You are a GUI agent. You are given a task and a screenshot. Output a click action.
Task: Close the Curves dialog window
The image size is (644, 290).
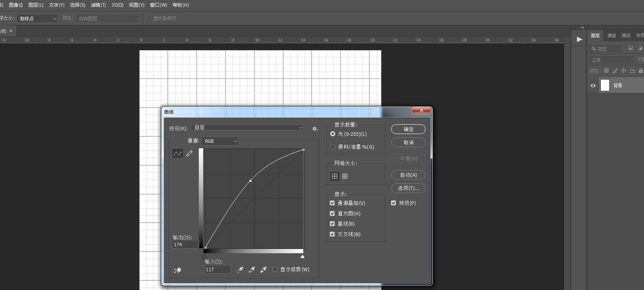point(421,110)
